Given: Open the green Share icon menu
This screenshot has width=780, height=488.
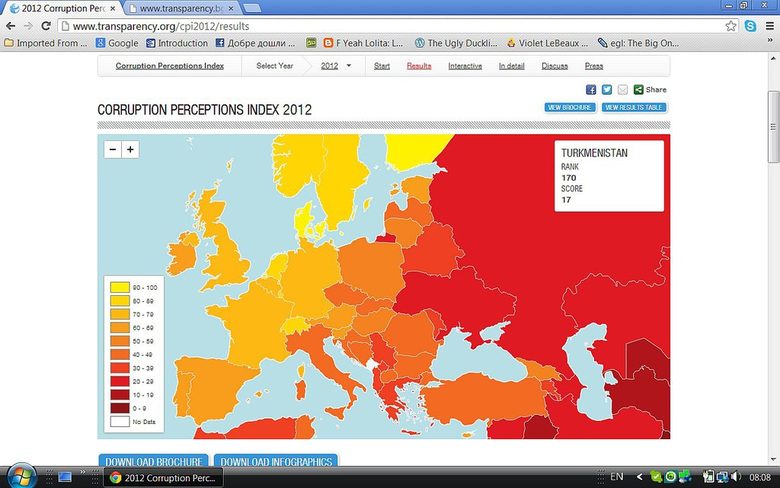Looking at the screenshot, I should pyautogui.click(x=638, y=90).
